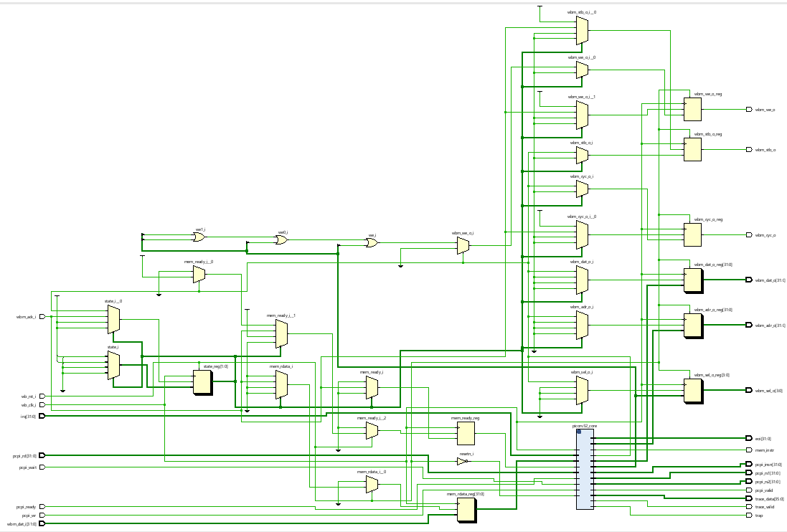The height and width of the screenshot is (532, 787).
Task: Expand picorv32_core using its corner expand box
Action: [x=579, y=431]
